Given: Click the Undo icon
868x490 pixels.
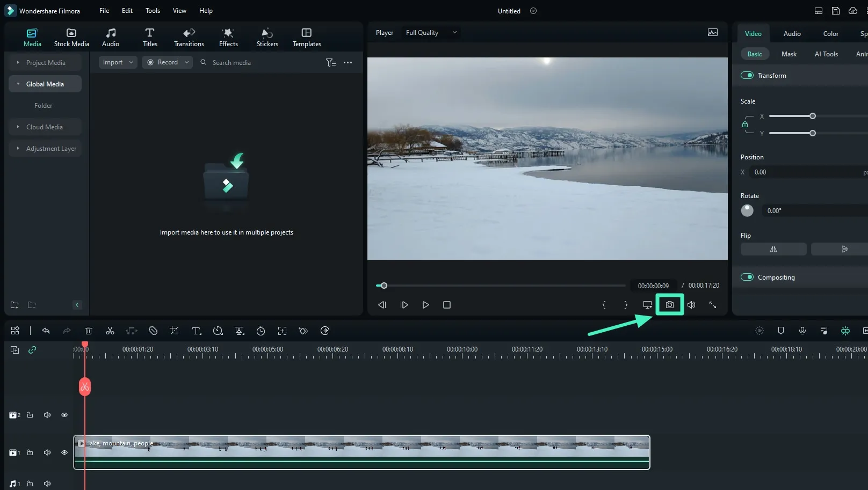Looking at the screenshot, I should pos(46,331).
